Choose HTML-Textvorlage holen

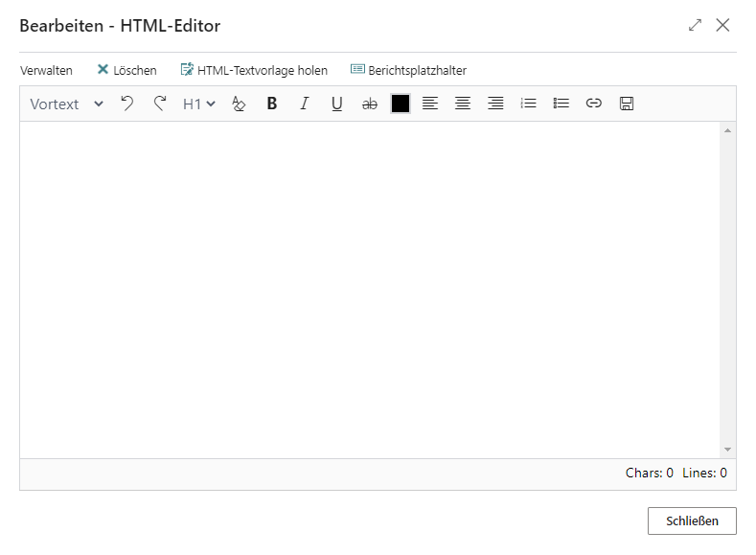click(x=254, y=70)
